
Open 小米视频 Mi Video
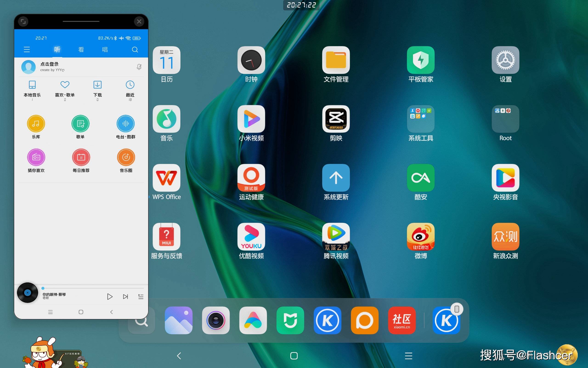(x=251, y=123)
